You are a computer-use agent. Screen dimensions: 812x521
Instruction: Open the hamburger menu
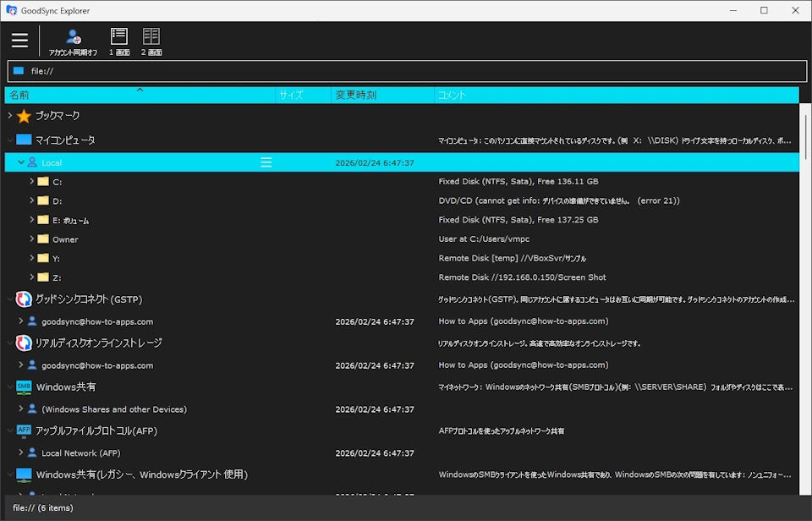tap(19, 39)
